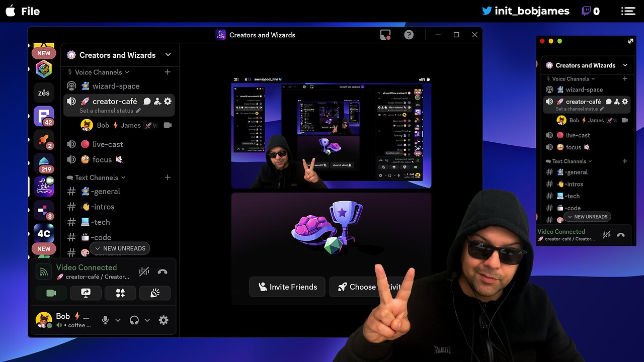Jump to NEW UNREADS in small window

(587, 217)
